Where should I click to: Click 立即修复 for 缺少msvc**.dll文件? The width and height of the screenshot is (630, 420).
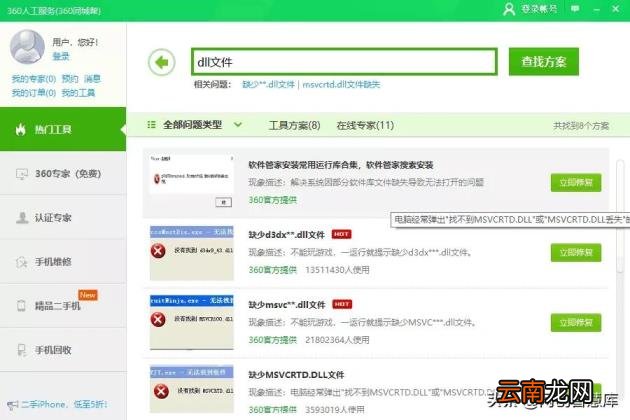[576, 322]
